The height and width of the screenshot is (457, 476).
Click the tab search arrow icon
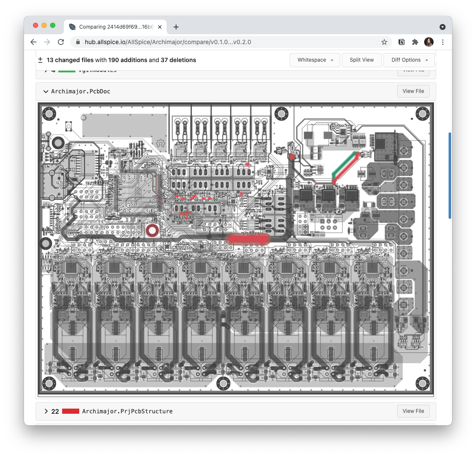coord(443,27)
